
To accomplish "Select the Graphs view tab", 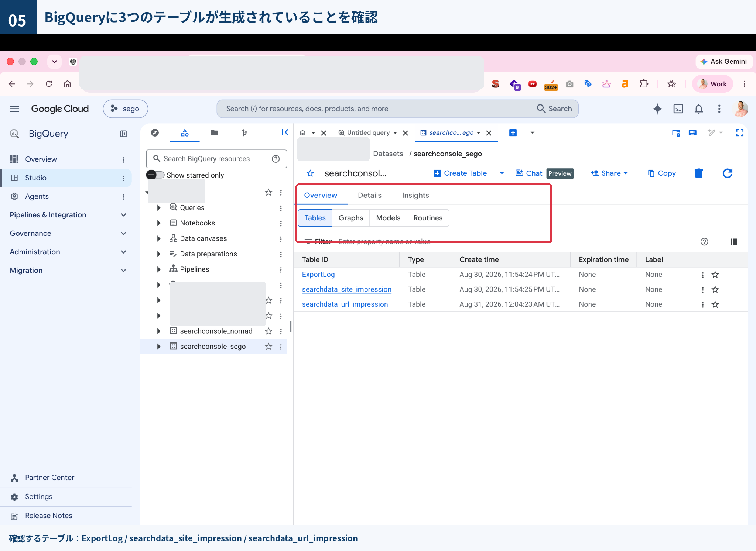I will 350,218.
